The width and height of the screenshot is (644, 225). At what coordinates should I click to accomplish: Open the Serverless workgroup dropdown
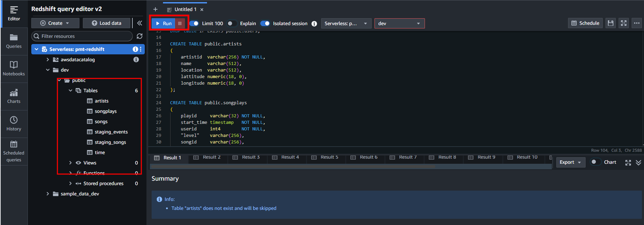pyautogui.click(x=346, y=23)
